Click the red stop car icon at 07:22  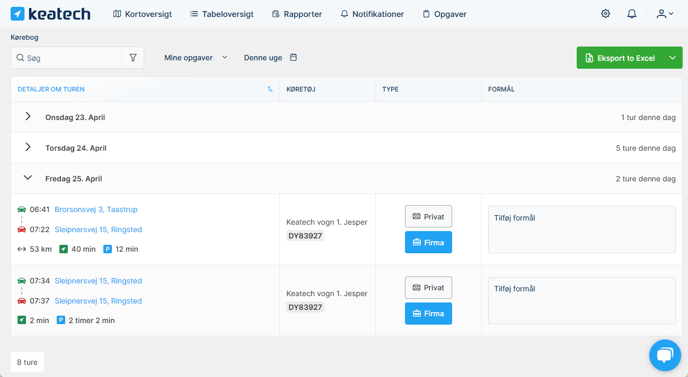22,230
